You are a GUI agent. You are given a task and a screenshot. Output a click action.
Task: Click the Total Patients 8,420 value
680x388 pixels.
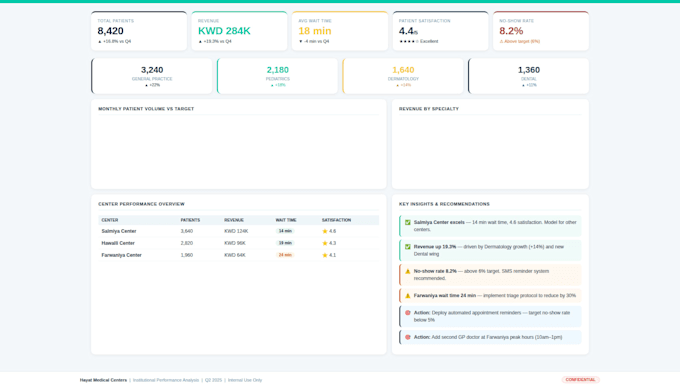point(111,31)
